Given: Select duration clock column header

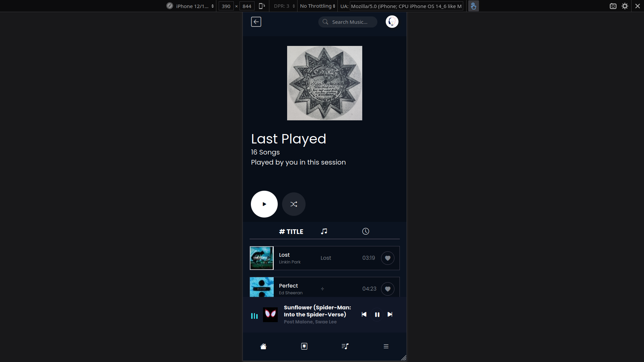Looking at the screenshot, I should [366, 231].
